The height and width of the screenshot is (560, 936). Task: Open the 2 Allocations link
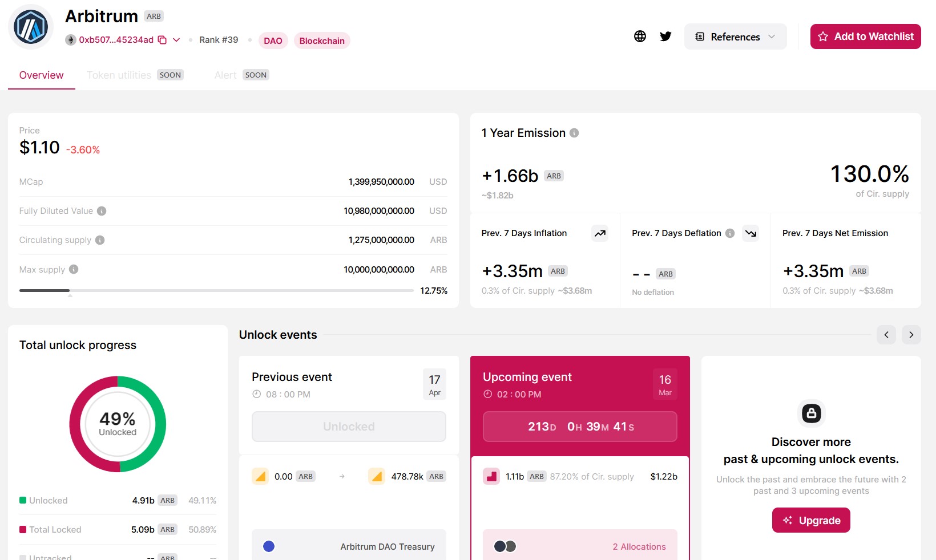[x=639, y=546]
